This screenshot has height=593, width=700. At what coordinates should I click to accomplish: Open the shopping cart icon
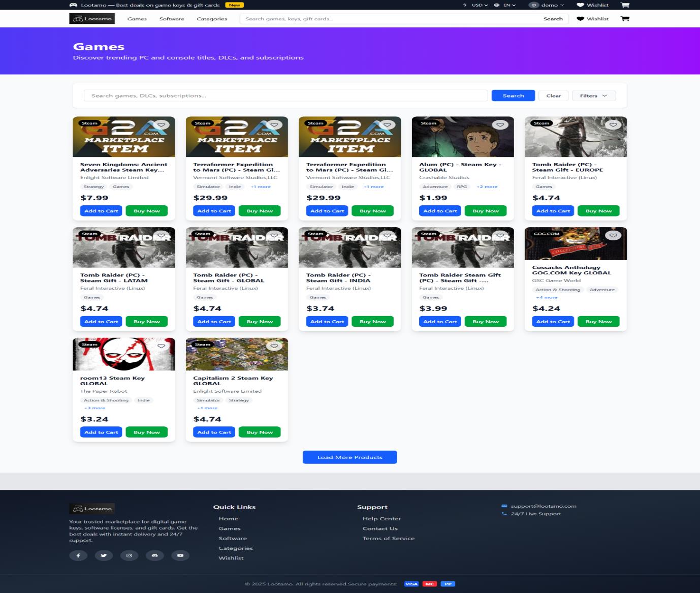tap(624, 19)
